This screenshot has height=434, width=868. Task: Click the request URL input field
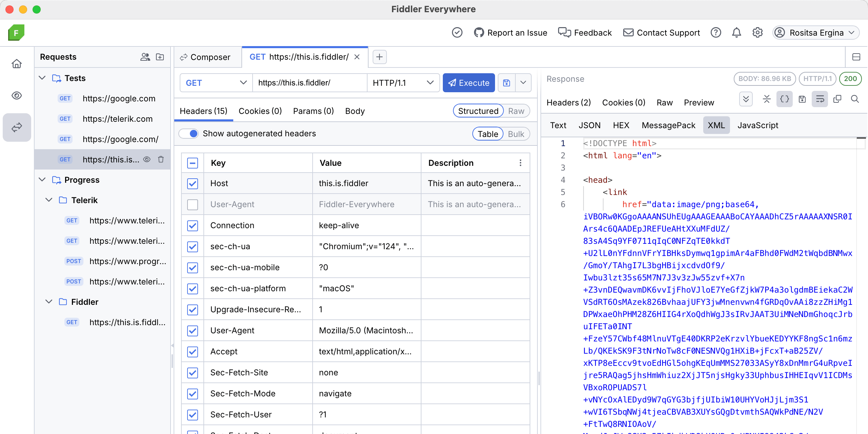(309, 83)
